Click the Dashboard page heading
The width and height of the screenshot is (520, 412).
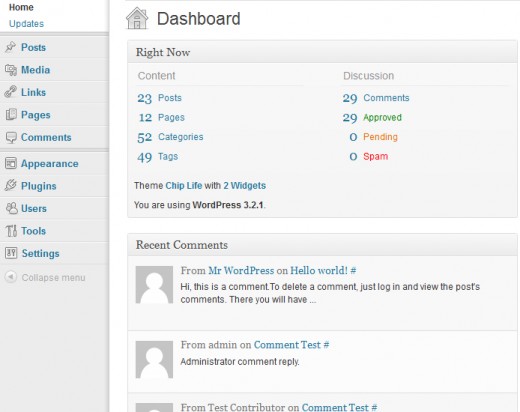point(198,19)
